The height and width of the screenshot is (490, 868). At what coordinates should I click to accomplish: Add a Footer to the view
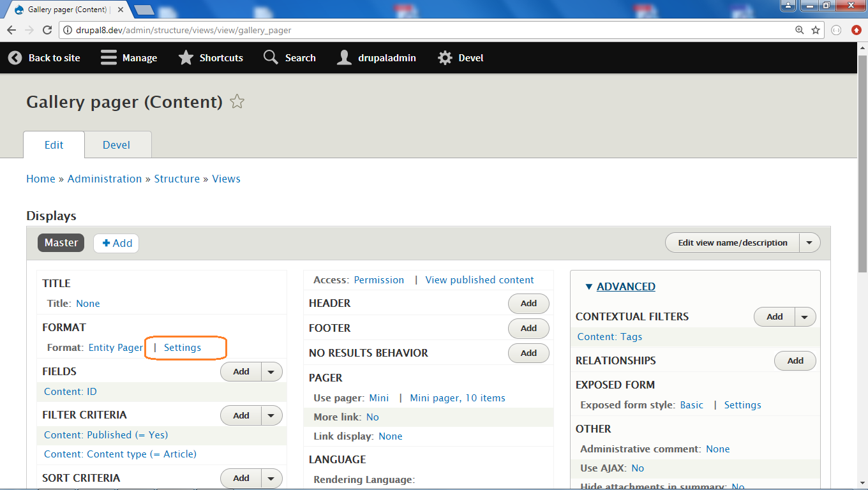point(528,328)
